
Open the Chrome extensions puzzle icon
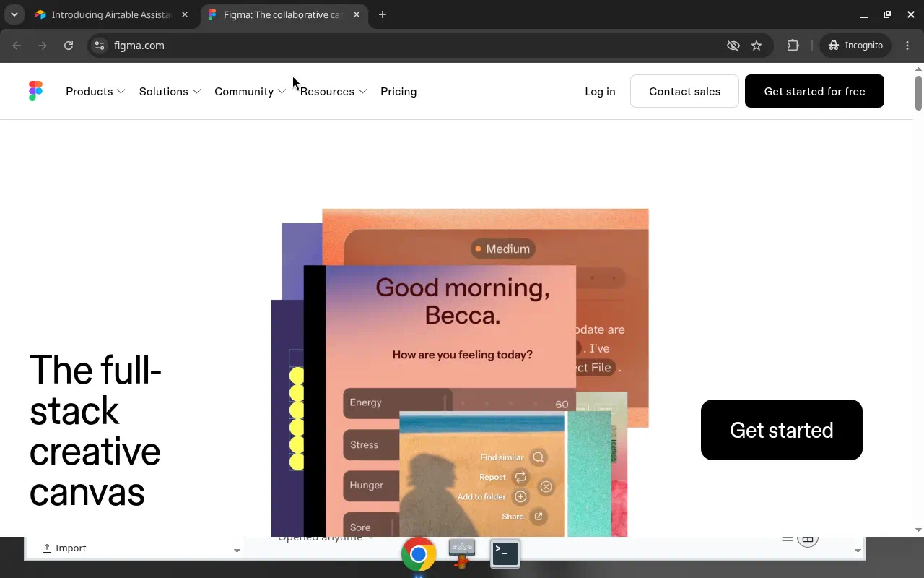click(793, 46)
